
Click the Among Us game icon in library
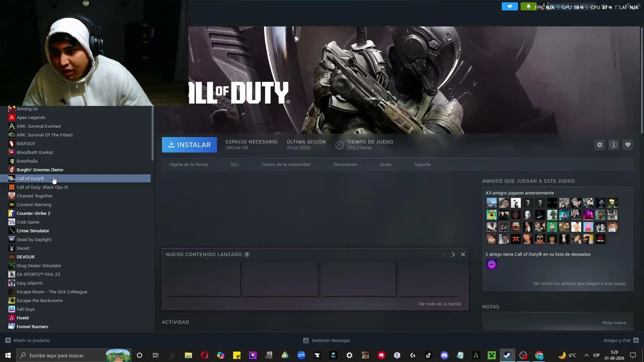pyautogui.click(x=12, y=109)
